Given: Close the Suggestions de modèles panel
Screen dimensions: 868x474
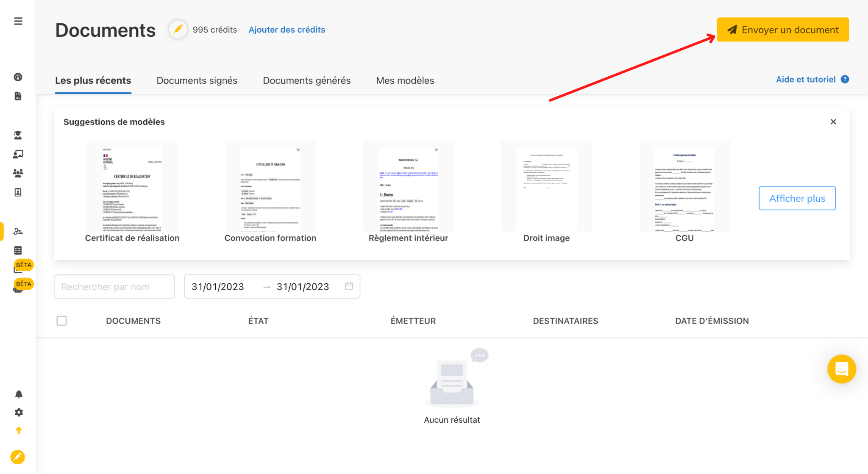Looking at the screenshot, I should click(833, 122).
